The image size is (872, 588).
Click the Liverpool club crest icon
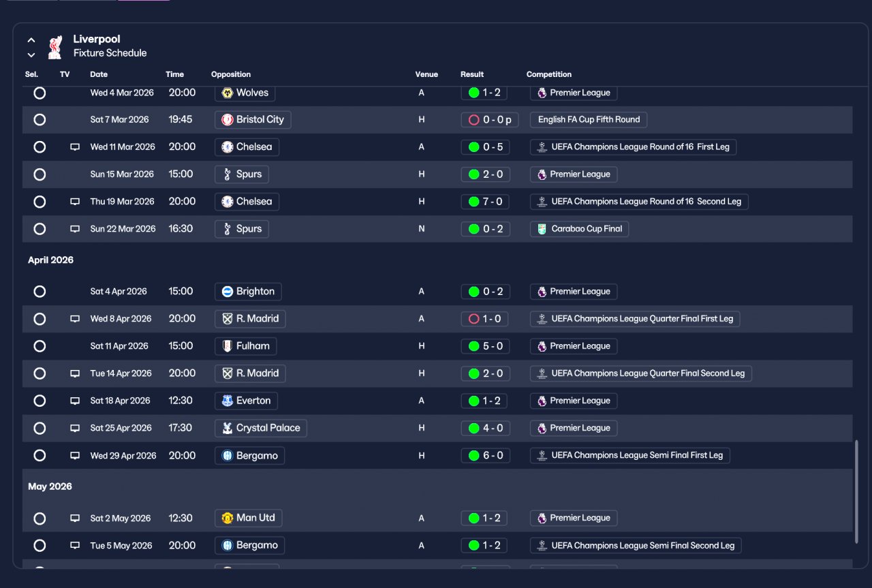(x=55, y=46)
